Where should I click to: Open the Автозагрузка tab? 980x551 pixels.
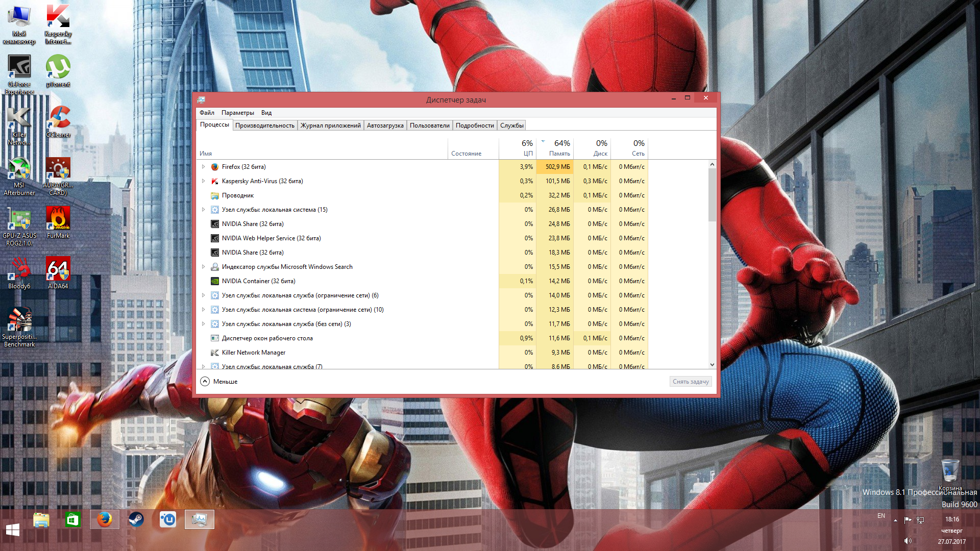tap(385, 126)
